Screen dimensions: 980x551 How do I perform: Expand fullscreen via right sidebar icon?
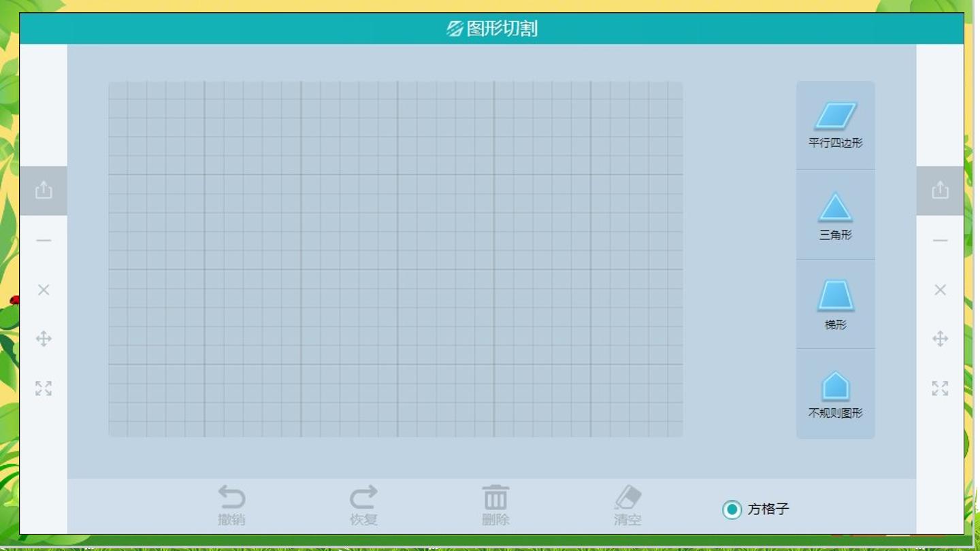pos(940,388)
